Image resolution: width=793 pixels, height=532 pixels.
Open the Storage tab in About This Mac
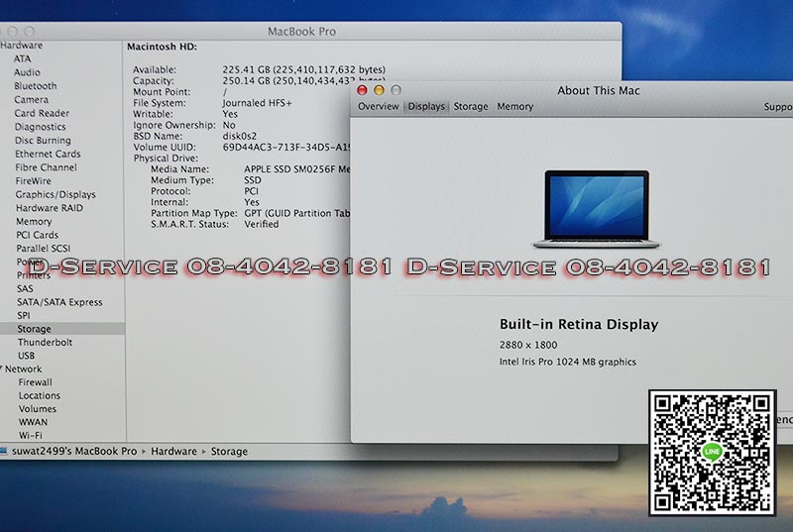click(x=471, y=107)
